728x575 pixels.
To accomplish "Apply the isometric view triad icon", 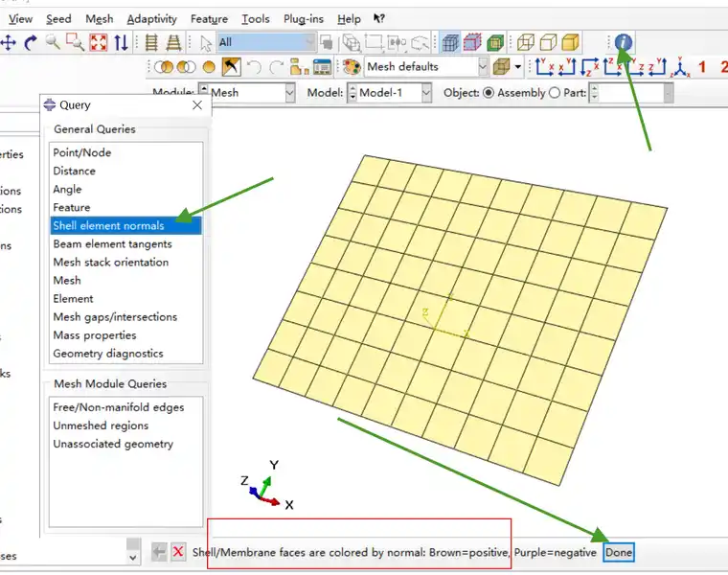I will [681, 67].
